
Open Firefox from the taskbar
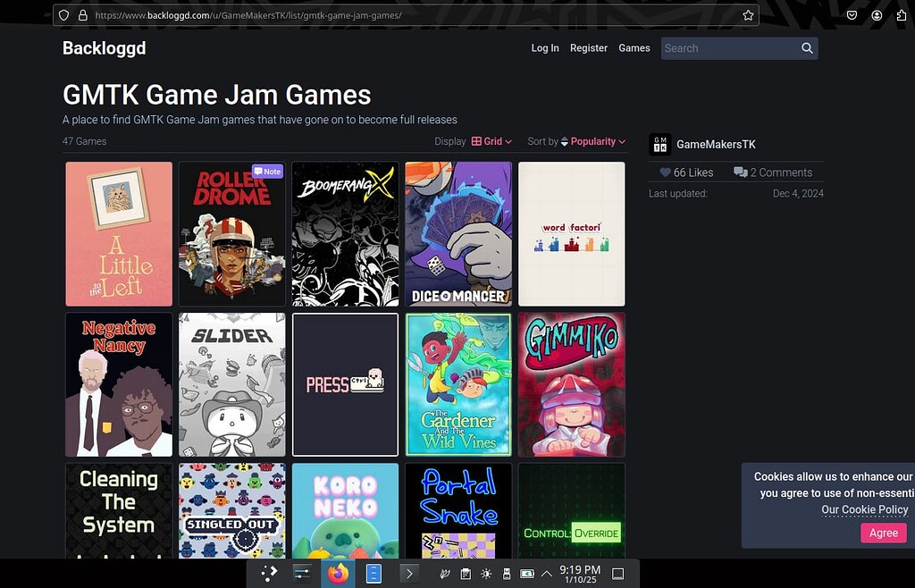pos(338,574)
